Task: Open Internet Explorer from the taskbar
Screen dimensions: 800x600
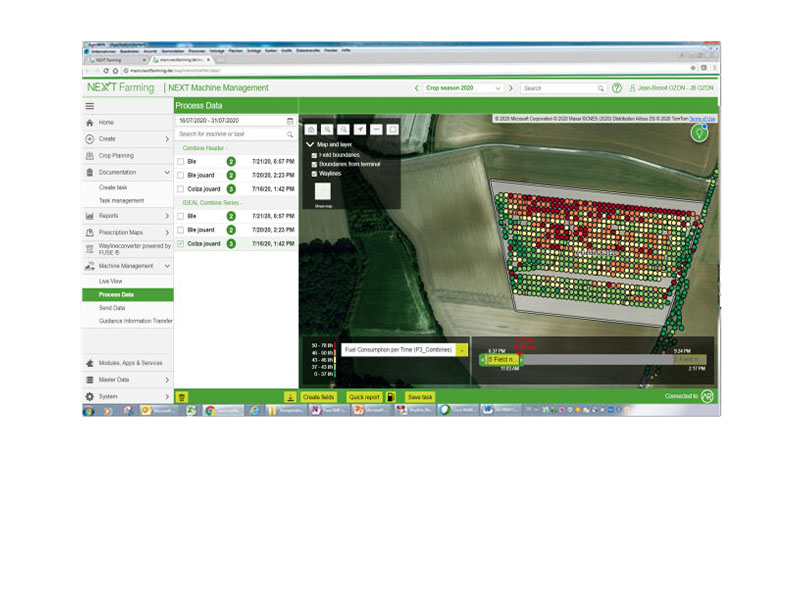Action: click(x=254, y=410)
